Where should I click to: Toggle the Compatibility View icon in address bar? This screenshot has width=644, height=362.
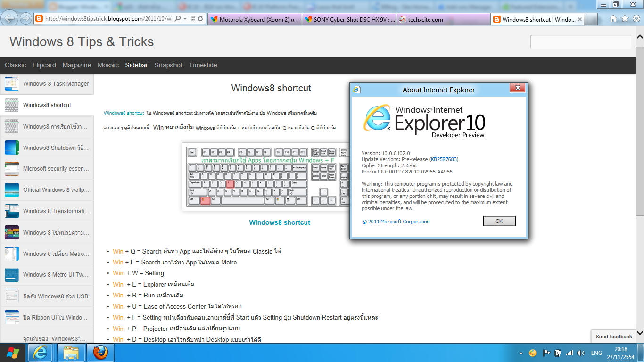pos(193,19)
